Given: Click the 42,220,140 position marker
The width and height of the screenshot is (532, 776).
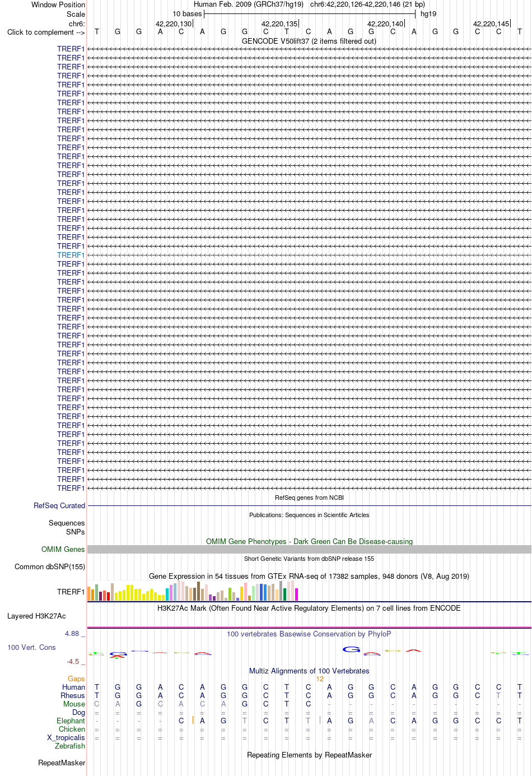Looking at the screenshot, I should pos(385,24).
